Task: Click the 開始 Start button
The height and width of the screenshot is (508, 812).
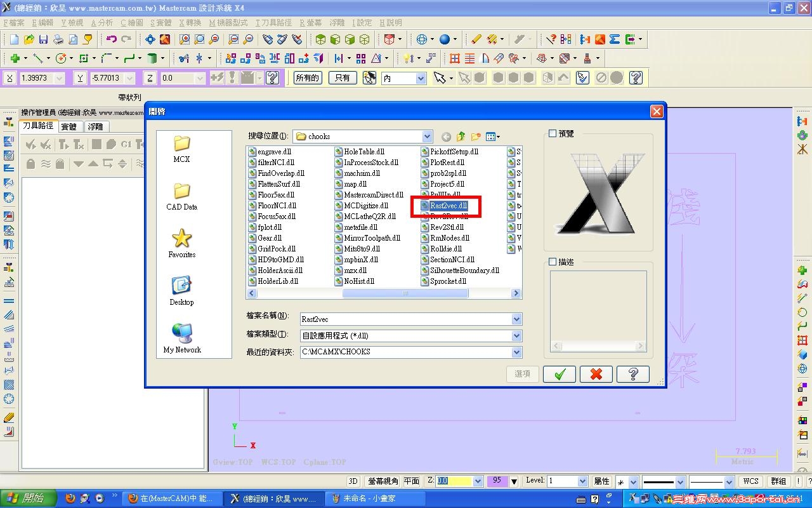Action: (29, 498)
